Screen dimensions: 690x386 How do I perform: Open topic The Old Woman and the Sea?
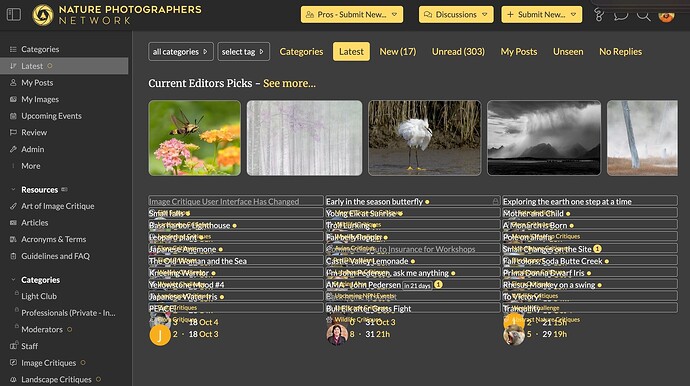pyautogui.click(x=198, y=261)
